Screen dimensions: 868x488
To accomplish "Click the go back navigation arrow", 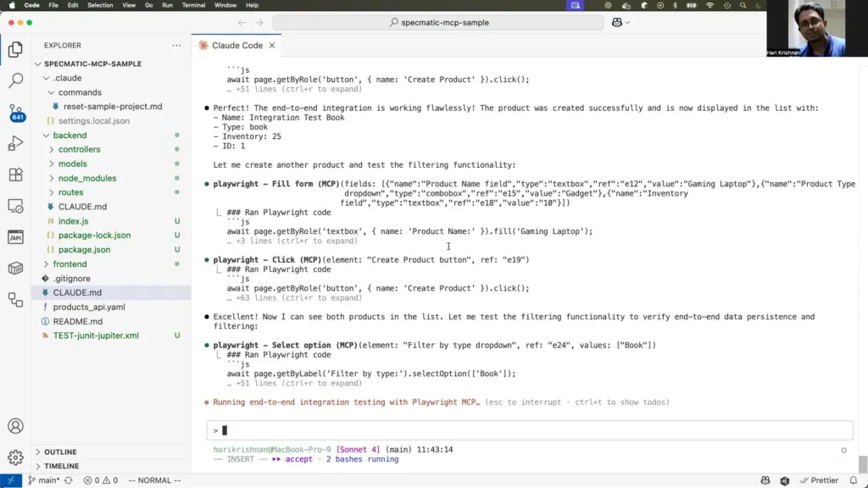I will tap(242, 23).
